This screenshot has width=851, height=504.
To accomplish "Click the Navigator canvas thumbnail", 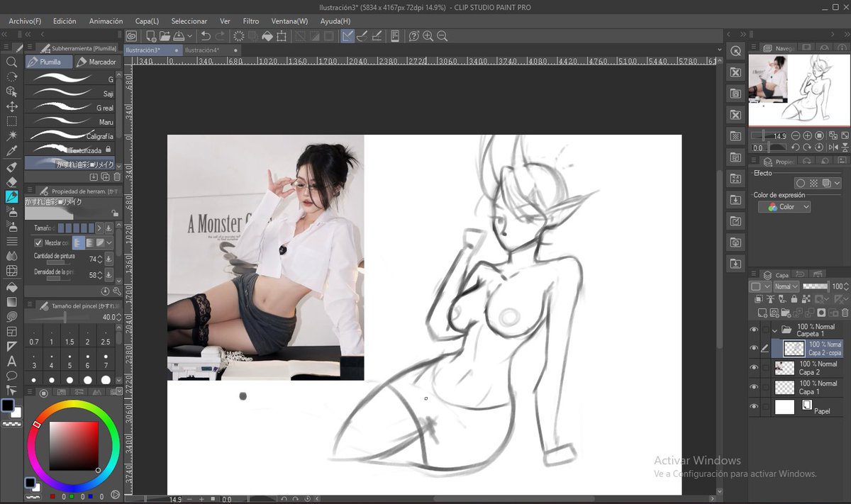I will click(x=799, y=89).
